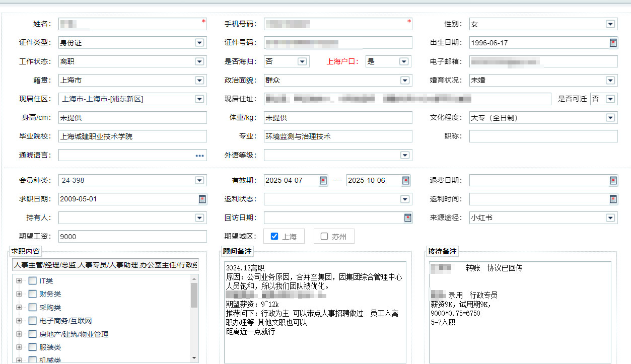Click the 期望工资 field showing 9000

(132, 237)
